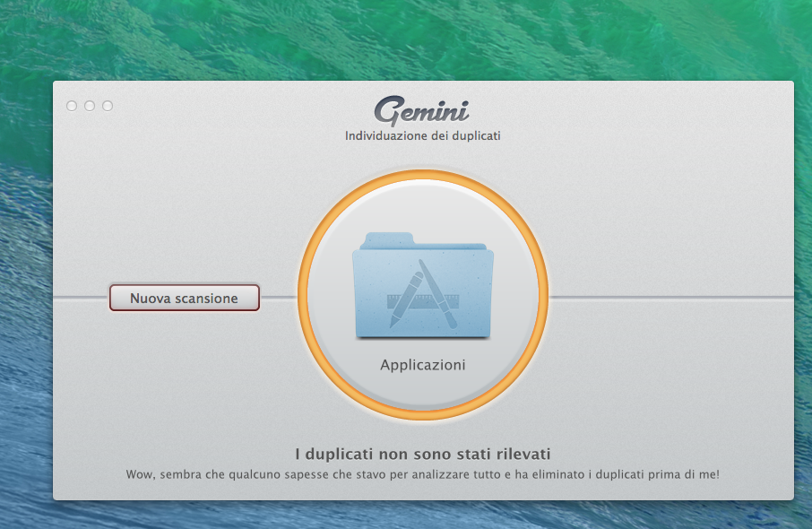Click the heading 'I duplicati non sono stati rilevati'
This screenshot has width=812, height=529.
(x=423, y=454)
